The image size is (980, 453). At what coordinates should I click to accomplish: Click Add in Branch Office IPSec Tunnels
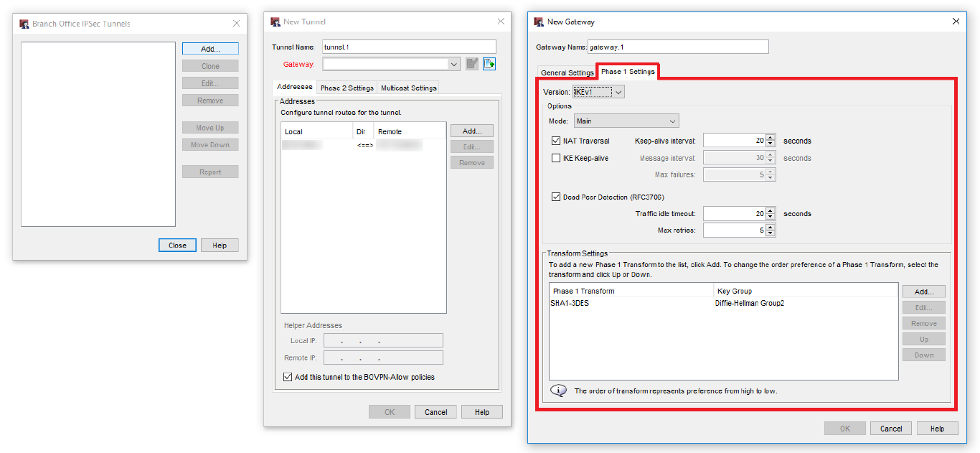click(x=210, y=49)
